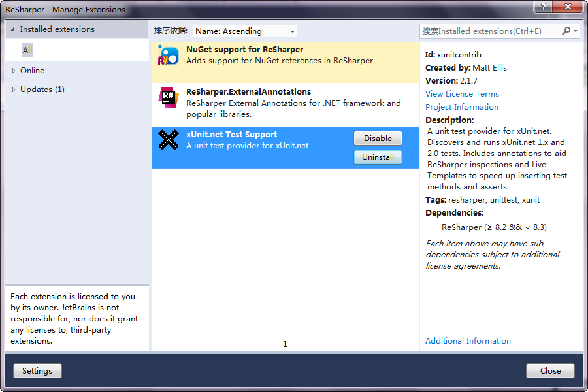This screenshot has height=392, width=588.
Task: Select the All category
Action: point(27,50)
